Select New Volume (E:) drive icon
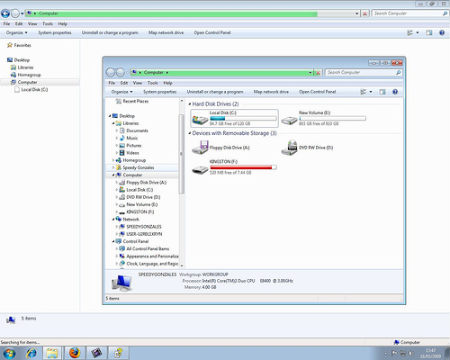Image resolution: width=450 pixels, height=360 pixels. (x=289, y=119)
